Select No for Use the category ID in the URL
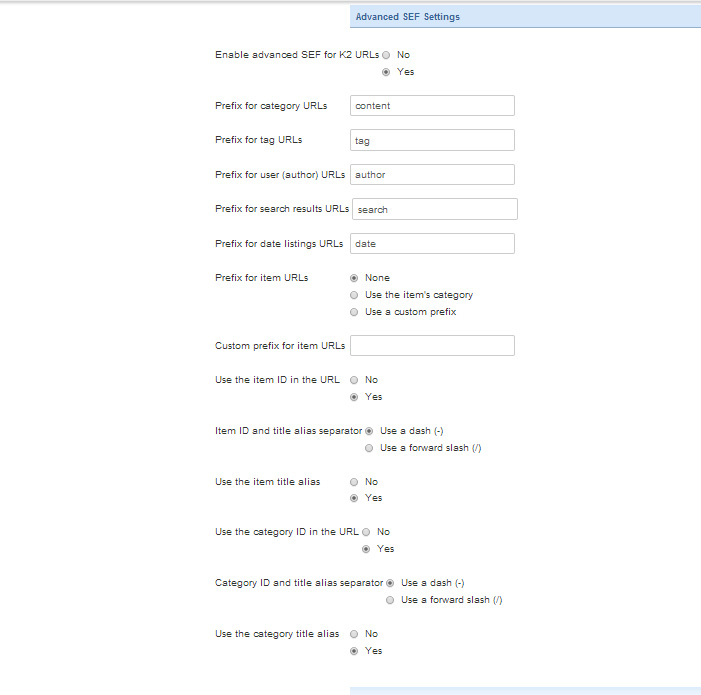The width and height of the screenshot is (701, 695). tap(366, 532)
